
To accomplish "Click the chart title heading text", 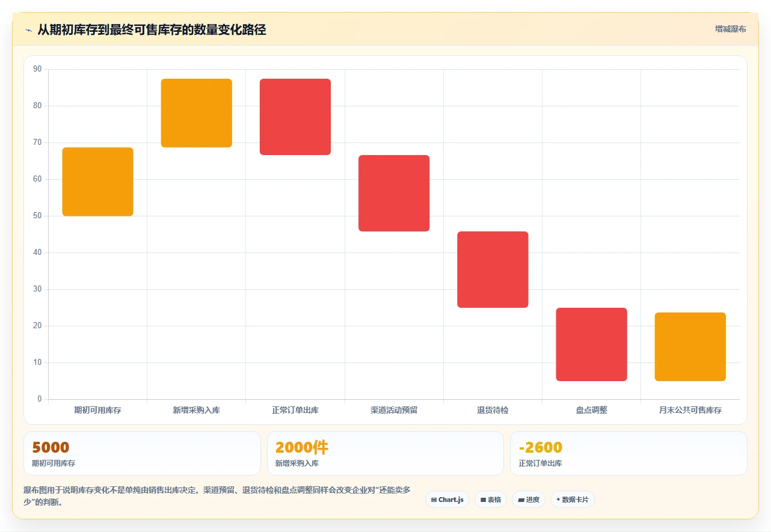I will click(x=152, y=29).
